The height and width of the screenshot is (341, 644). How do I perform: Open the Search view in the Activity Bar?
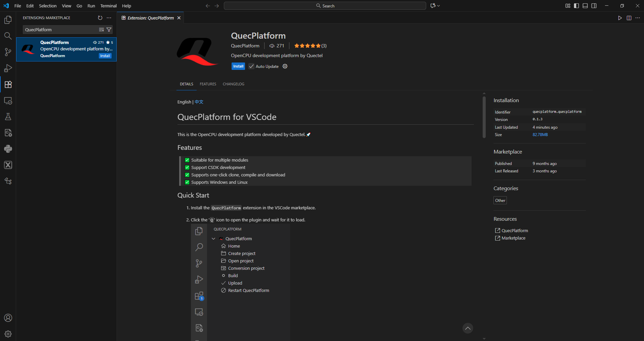pos(8,36)
